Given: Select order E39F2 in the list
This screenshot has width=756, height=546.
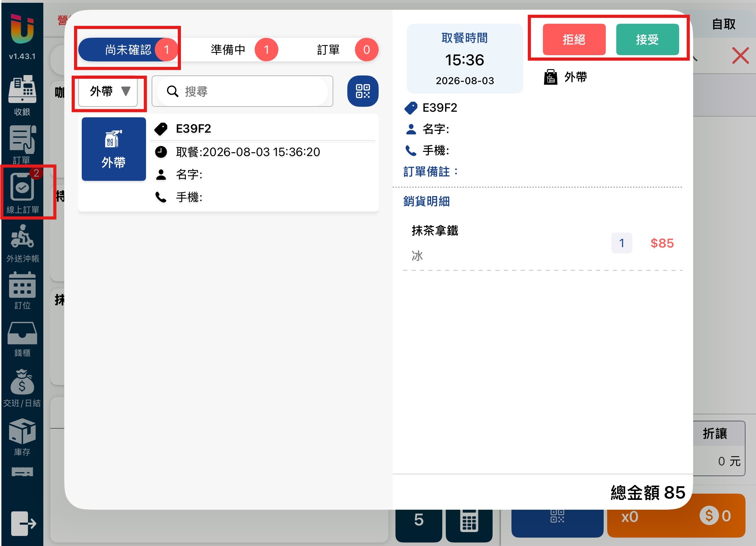Looking at the screenshot, I should pos(228,163).
